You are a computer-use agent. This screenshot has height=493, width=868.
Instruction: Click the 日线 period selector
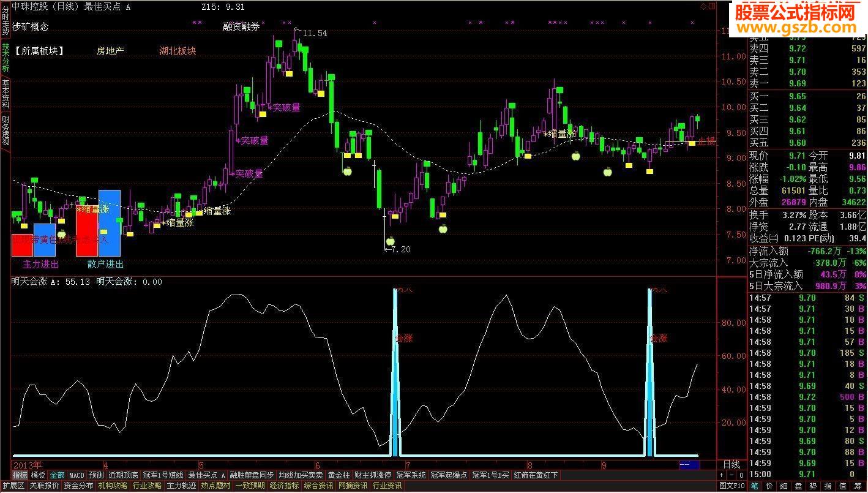[x=731, y=465]
